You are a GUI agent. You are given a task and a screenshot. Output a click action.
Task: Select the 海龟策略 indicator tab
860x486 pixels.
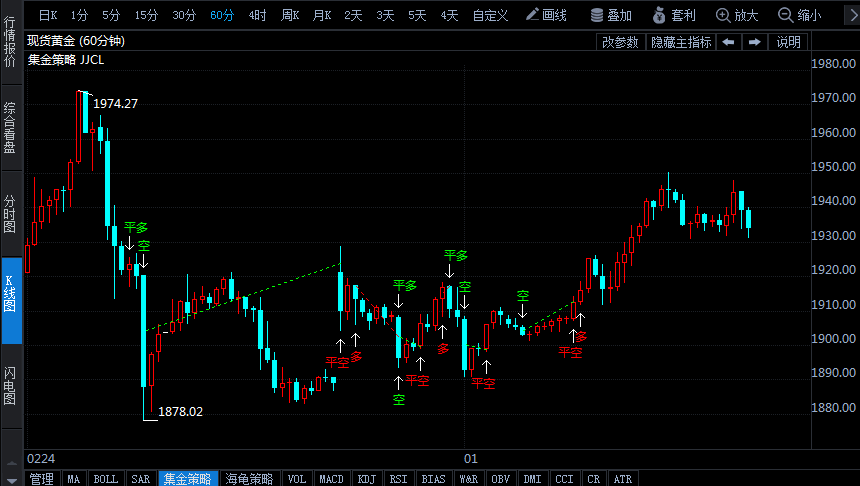click(250, 479)
